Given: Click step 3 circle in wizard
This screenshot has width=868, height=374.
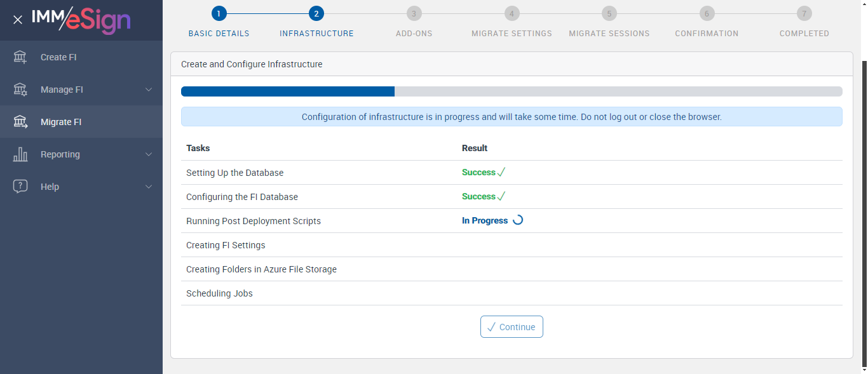Looking at the screenshot, I should click(x=414, y=13).
